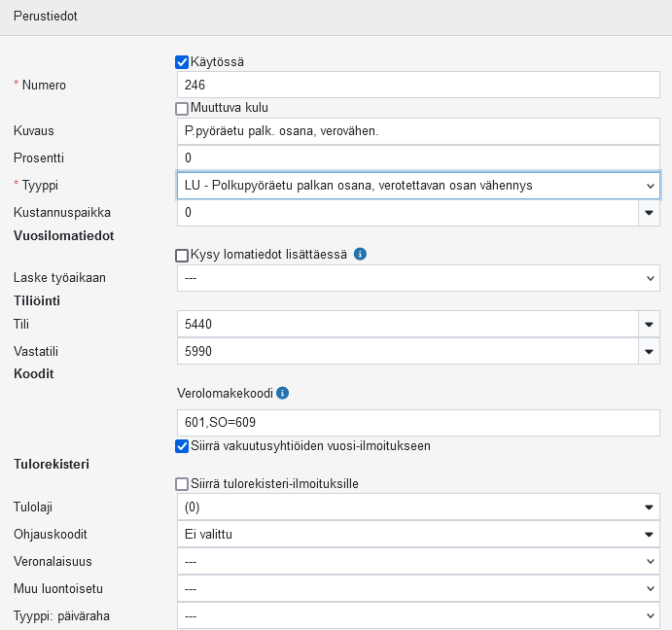Click the Numero field containing 246
Image resolution: width=672 pixels, height=630 pixels.
[418, 85]
